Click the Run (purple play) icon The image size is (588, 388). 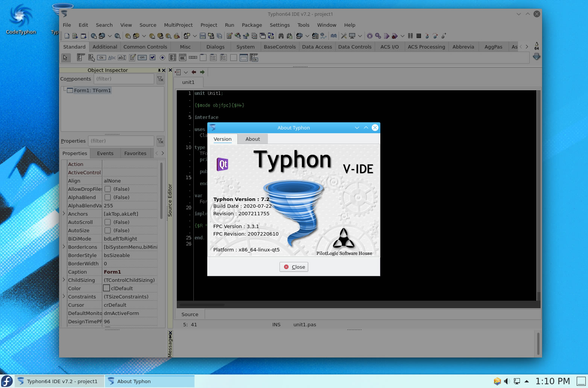387,36
